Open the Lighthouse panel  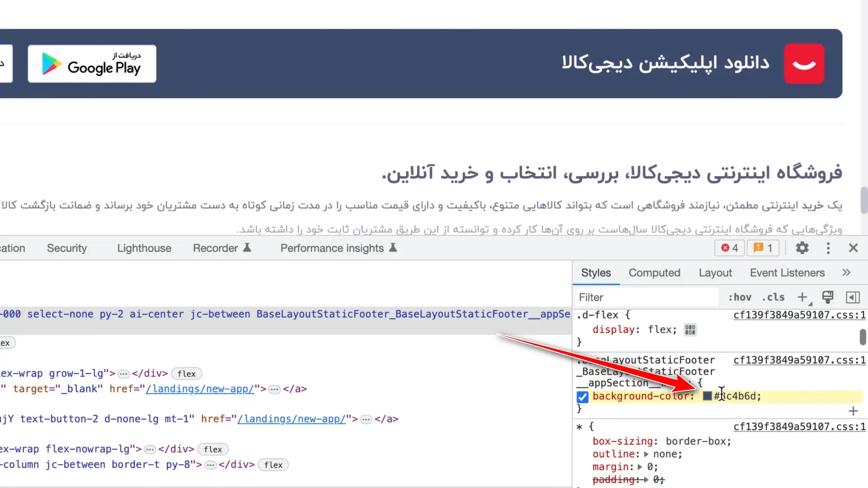tap(144, 248)
